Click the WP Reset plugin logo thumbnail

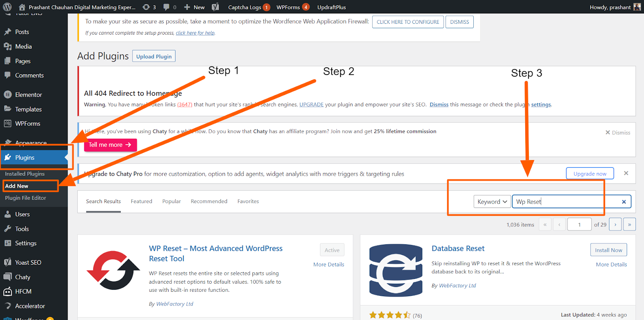pos(113,270)
